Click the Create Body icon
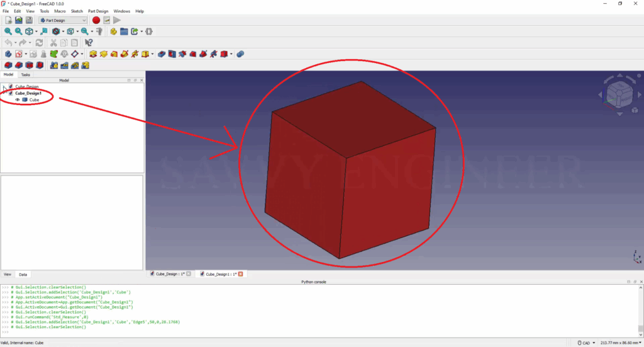 (x=8, y=54)
